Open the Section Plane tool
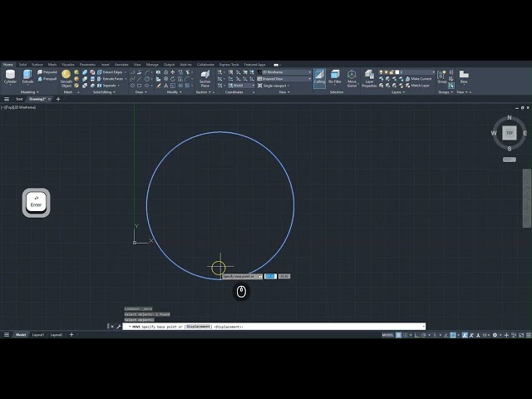Viewport: 532px width, 399px height. pos(205,78)
